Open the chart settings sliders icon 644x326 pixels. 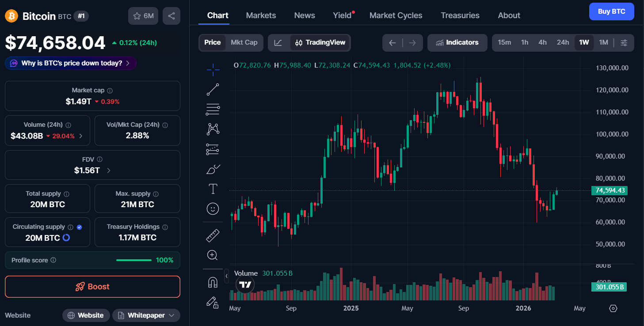pyautogui.click(x=624, y=43)
